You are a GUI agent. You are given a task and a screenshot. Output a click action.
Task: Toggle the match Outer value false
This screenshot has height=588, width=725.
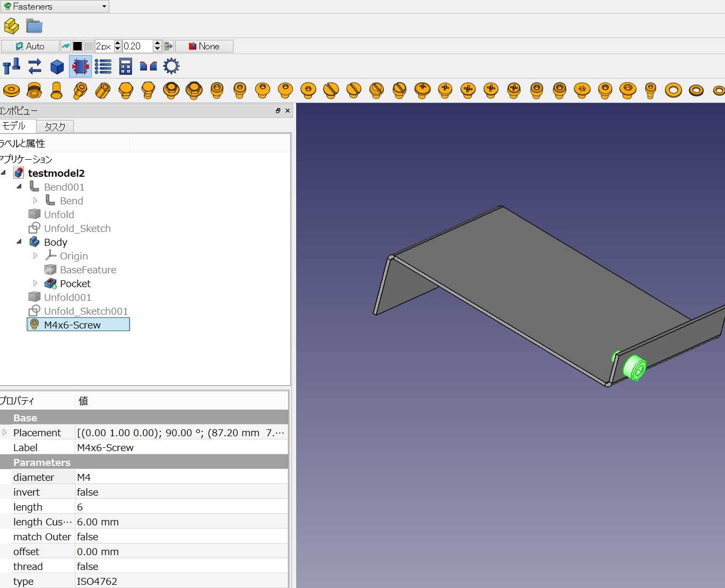[182, 537]
